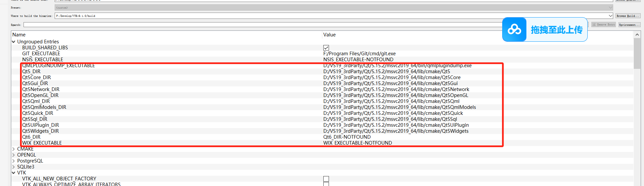
Task: Select the Ungrouped Entries label
Action: click(38, 42)
